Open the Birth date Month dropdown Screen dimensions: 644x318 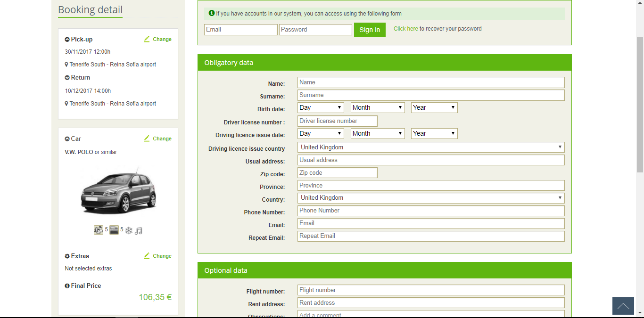378,107
